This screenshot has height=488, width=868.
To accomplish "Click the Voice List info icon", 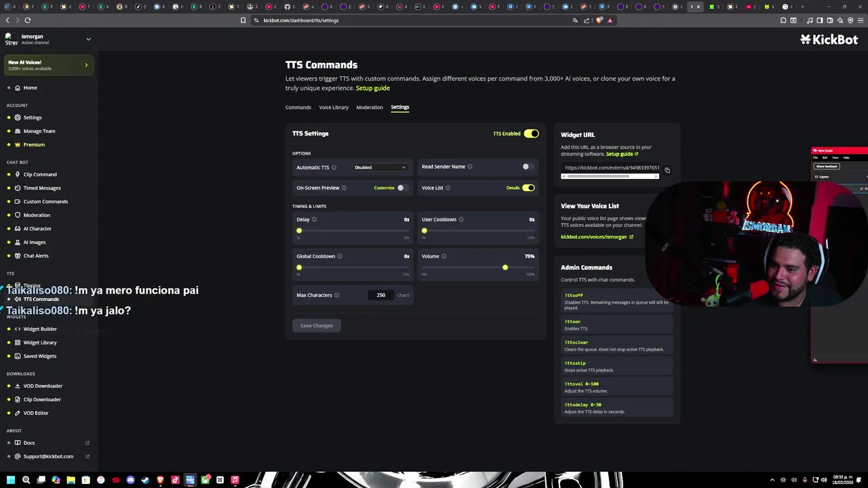I will [x=448, y=188].
